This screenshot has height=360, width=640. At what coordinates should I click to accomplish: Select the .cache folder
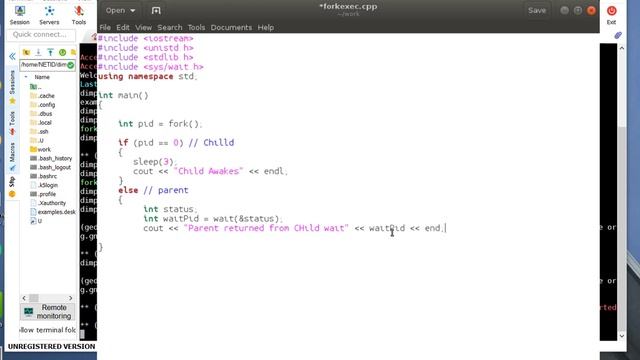(42, 96)
